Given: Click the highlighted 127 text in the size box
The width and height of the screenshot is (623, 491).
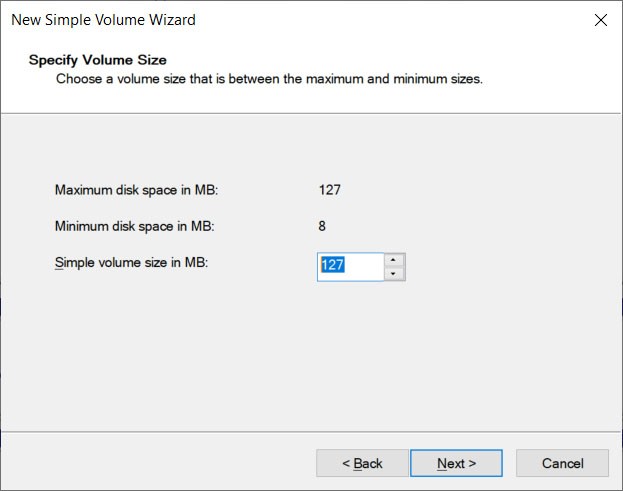Looking at the screenshot, I should tap(332, 266).
